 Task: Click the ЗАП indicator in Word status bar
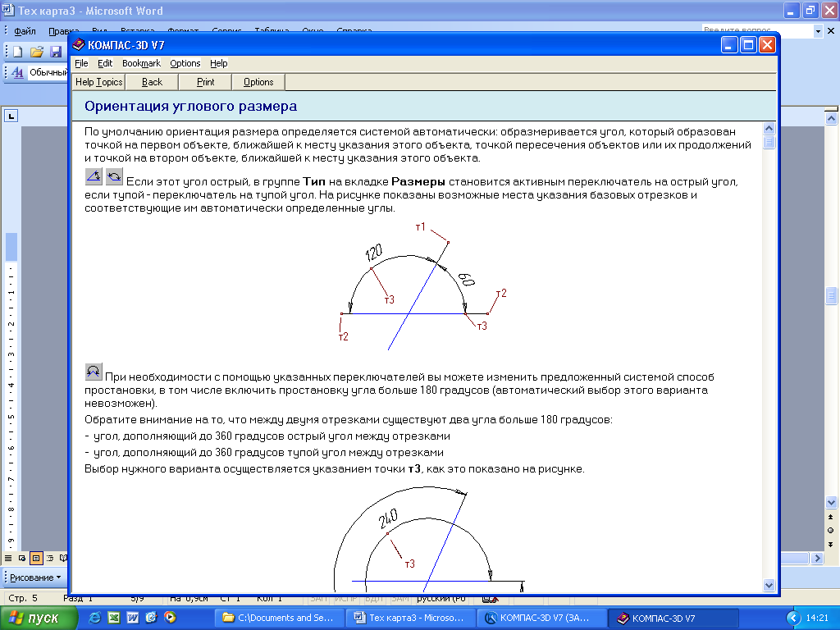tap(319, 598)
